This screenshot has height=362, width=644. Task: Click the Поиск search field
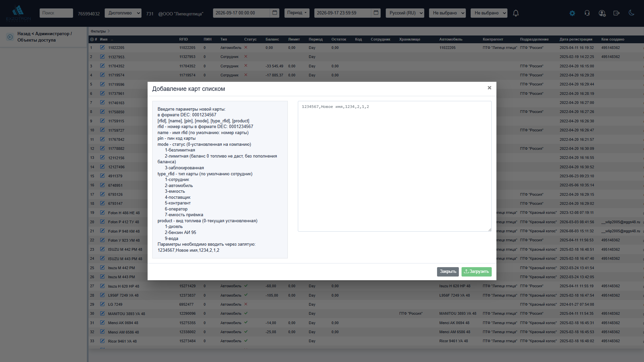point(56,13)
